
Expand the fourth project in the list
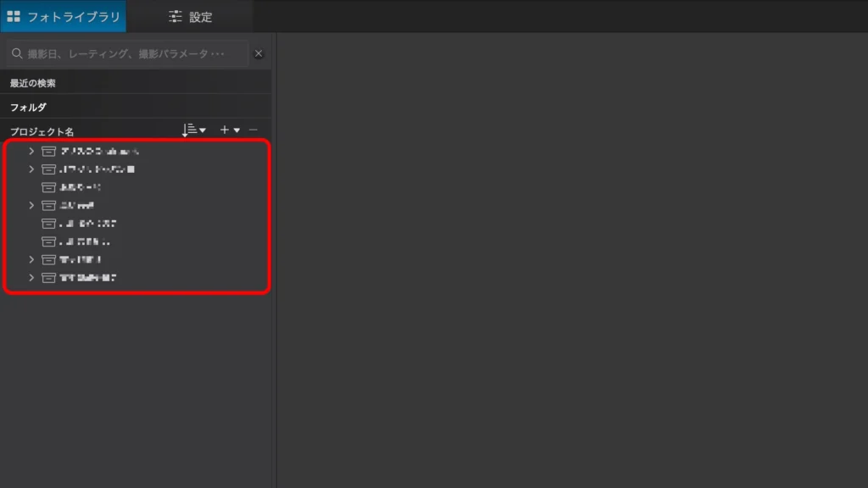(31, 205)
